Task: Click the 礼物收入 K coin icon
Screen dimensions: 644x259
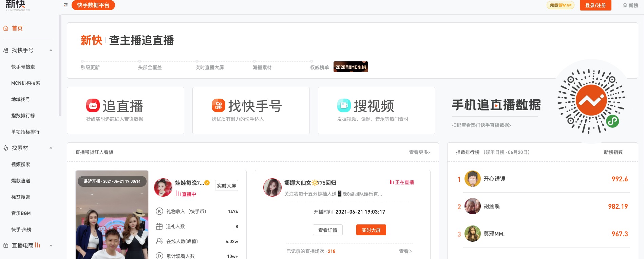Action: [x=159, y=212]
